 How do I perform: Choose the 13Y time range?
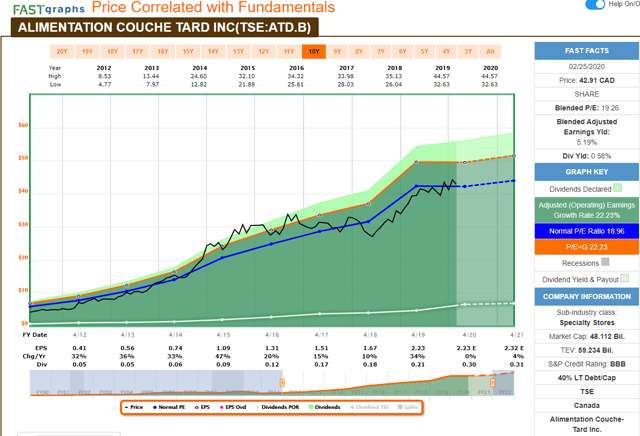coord(239,51)
